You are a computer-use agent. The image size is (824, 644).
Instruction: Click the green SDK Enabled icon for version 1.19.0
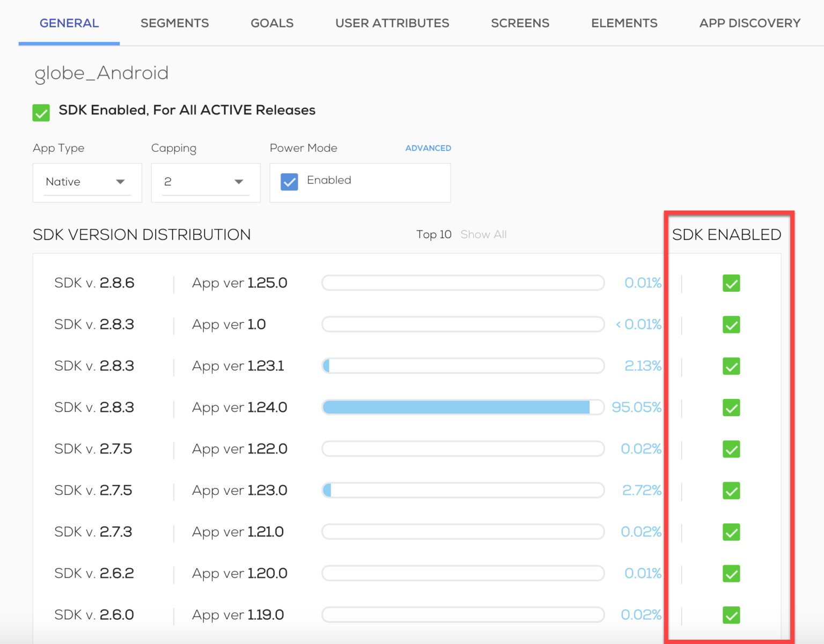click(731, 615)
